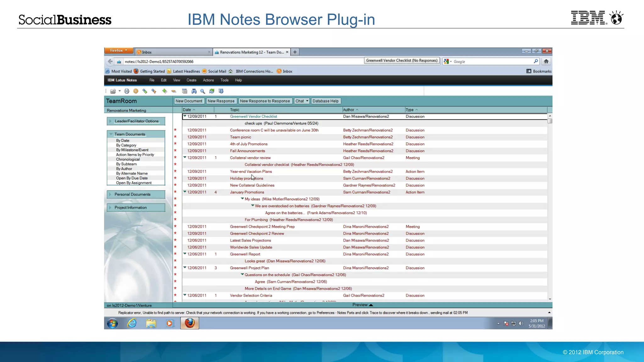Click the binoculars Find icon
The height and width of the screenshot is (362, 644).
pyautogui.click(x=194, y=91)
